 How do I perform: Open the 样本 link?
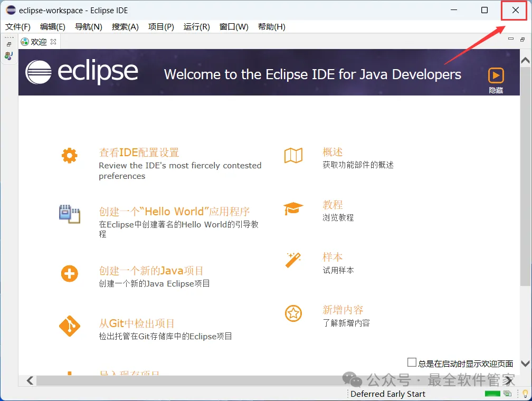point(332,257)
